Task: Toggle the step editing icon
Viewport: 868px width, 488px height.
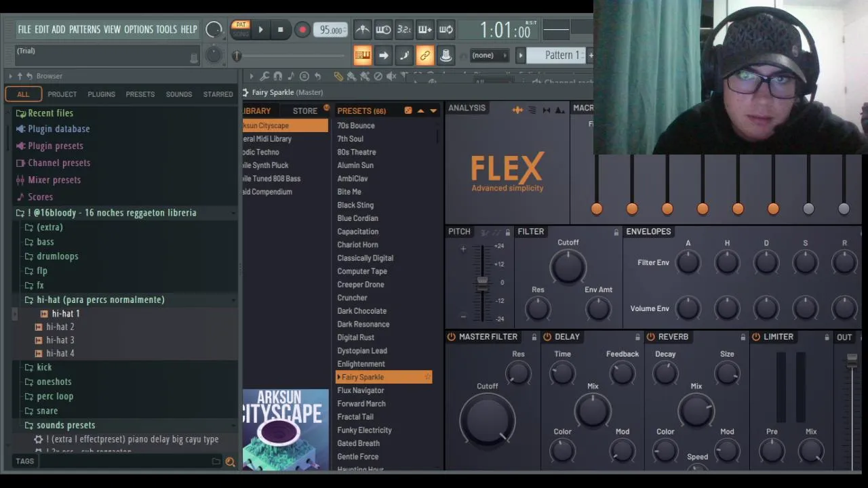Action: (x=404, y=56)
